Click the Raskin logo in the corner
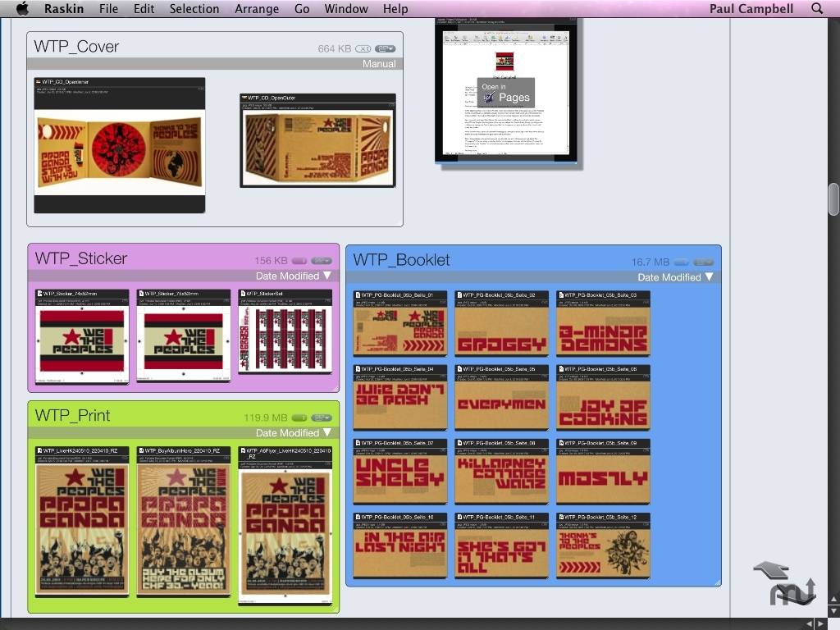840x630 pixels. tap(793, 592)
